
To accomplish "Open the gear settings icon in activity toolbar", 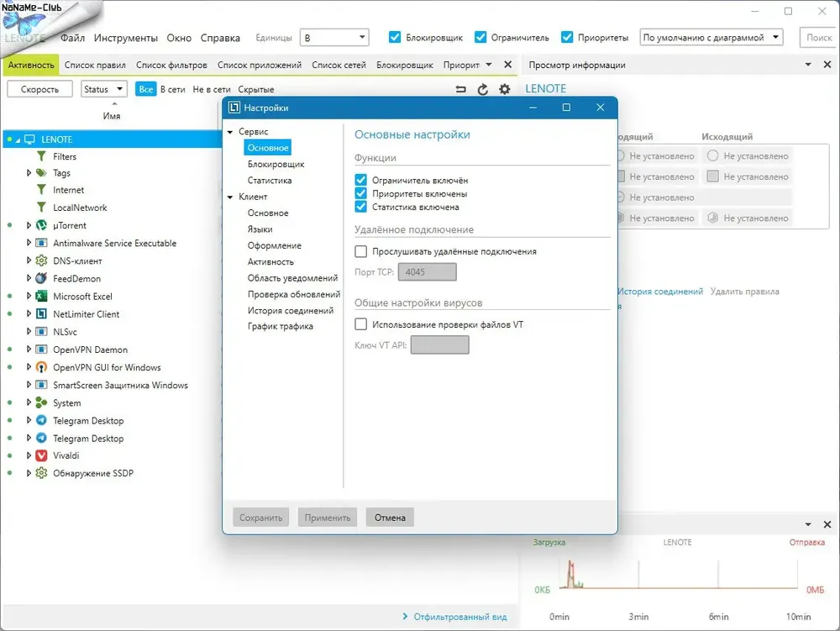I will point(504,89).
